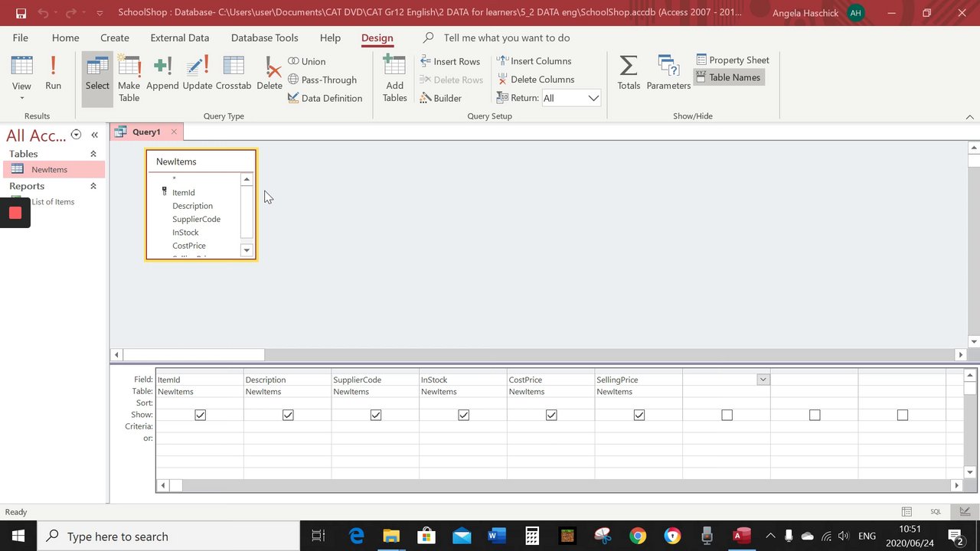Click the Sort cell under Description

[x=288, y=403]
